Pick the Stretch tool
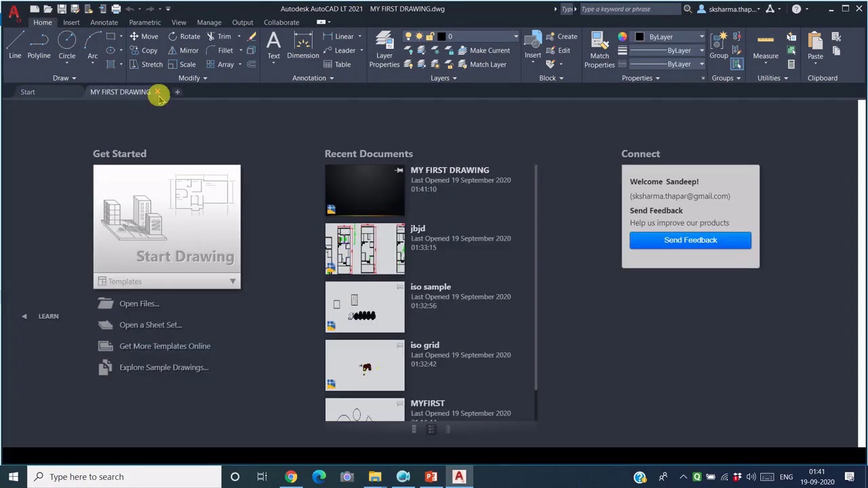This screenshot has height=488, width=868. [x=146, y=64]
